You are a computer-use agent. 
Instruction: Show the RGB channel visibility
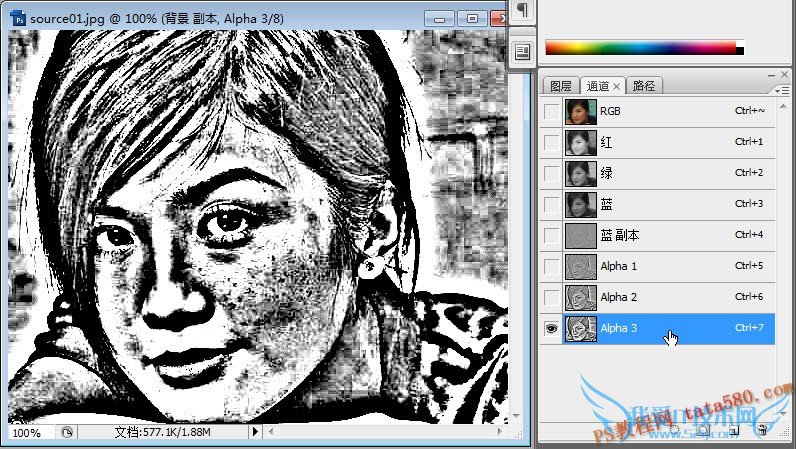[x=551, y=111]
